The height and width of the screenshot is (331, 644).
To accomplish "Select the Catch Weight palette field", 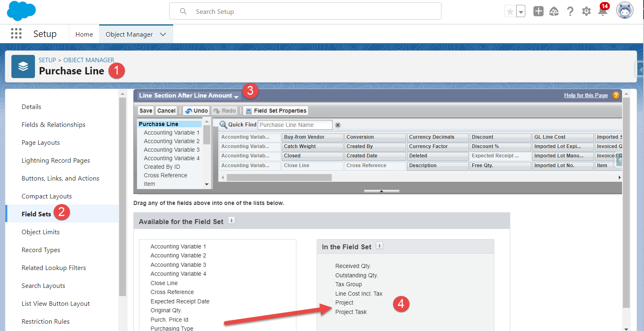I will click(312, 147).
